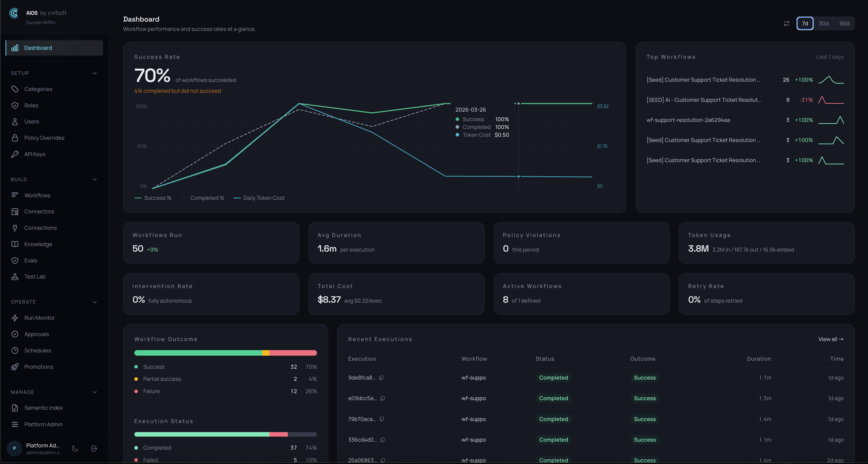Collapse the MANAGE section
This screenshot has width=868, height=464.
pyautogui.click(x=95, y=392)
